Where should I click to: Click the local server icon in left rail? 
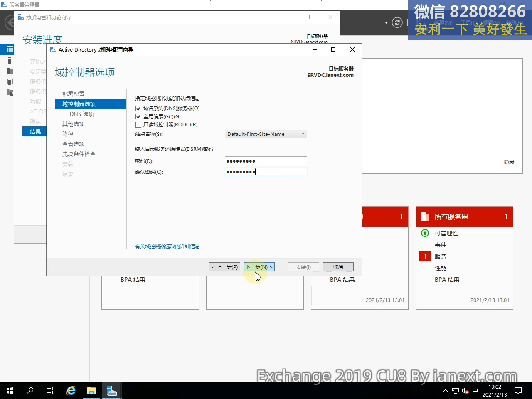[x=10, y=60]
